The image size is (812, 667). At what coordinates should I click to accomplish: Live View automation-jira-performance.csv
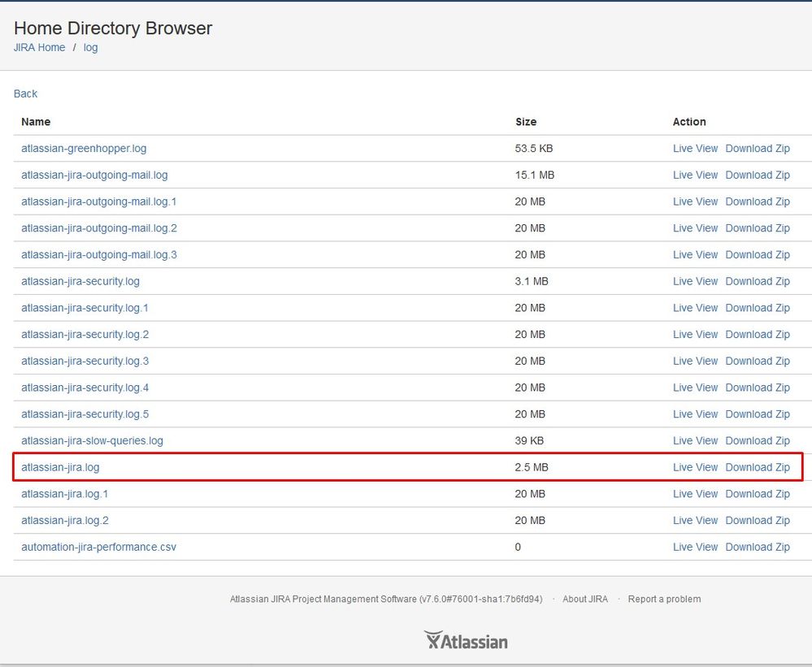tap(696, 547)
